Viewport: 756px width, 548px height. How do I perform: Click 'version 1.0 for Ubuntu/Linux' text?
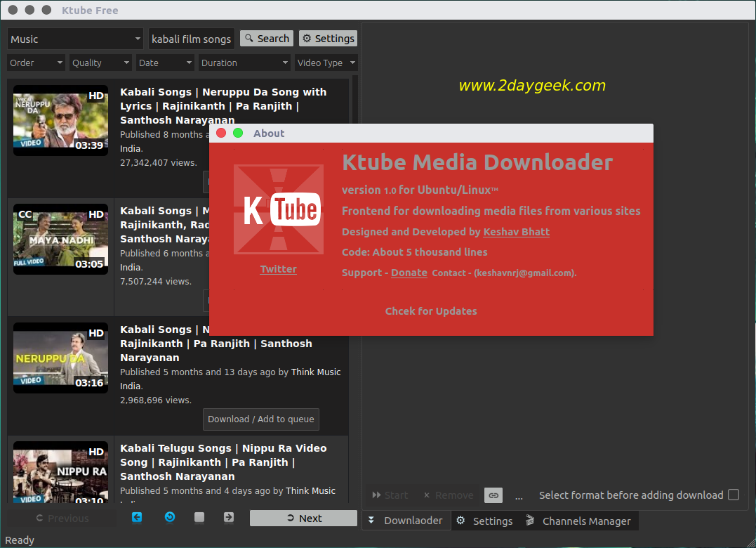click(x=420, y=190)
